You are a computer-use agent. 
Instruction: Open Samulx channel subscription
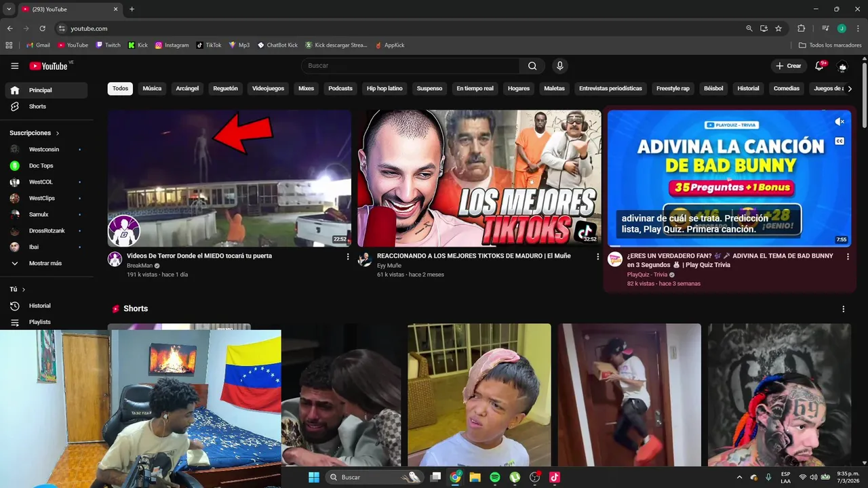click(46, 214)
